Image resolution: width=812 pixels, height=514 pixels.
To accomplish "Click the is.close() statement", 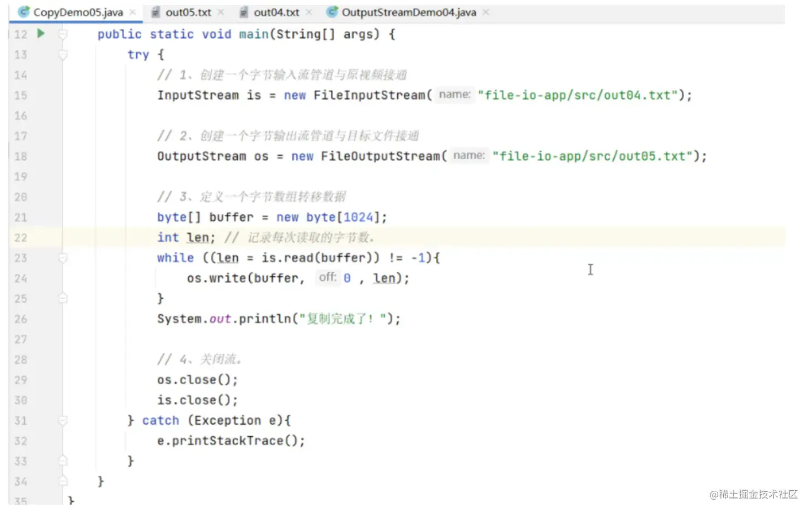I will [x=197, y=400].
